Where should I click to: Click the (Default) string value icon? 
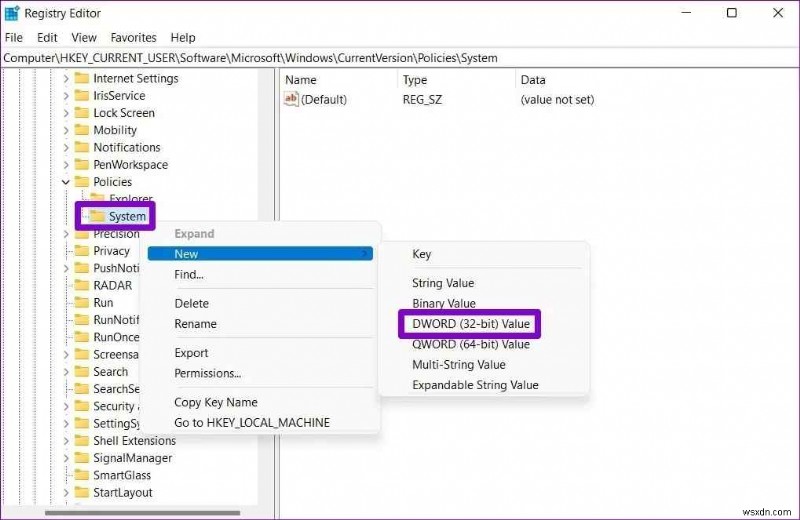click(x=291, y=99)
